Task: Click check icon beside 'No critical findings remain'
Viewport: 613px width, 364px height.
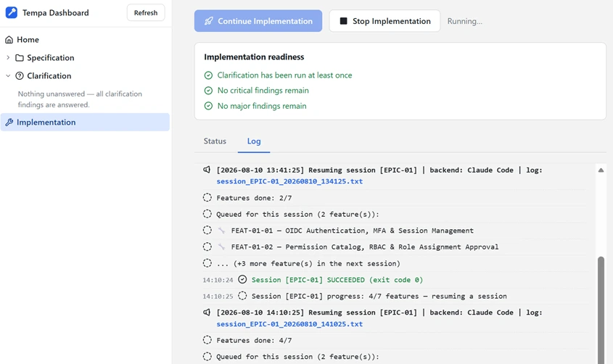Action: (x=208, y=91)
